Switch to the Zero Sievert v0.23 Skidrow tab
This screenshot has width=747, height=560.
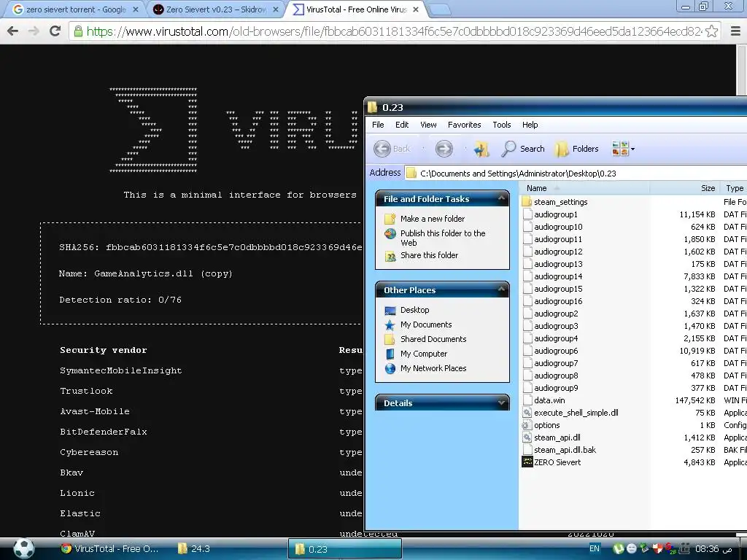click(x=216, y=9)
